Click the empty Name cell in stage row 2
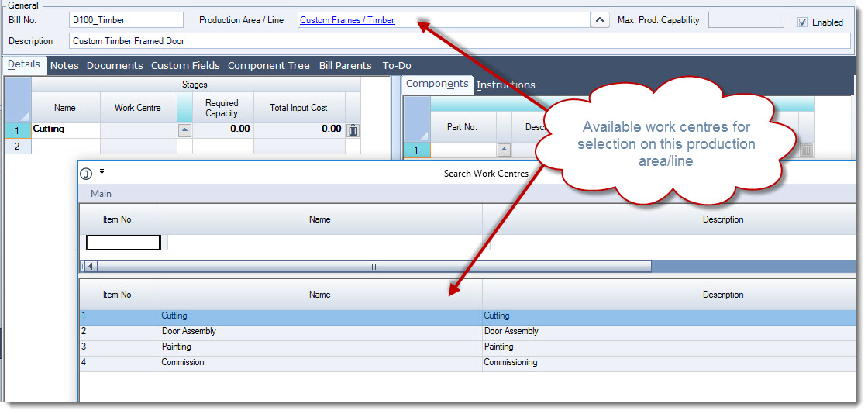Viewport: 868px width, 414px height. click(x=66, y=146)
